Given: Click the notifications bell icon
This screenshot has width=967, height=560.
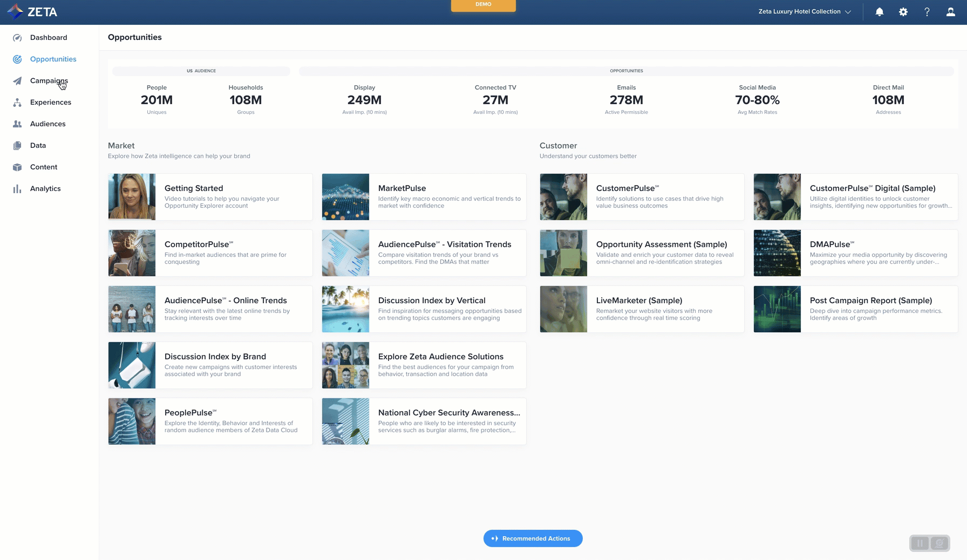Looking at the screenshot, I should 879,12.
